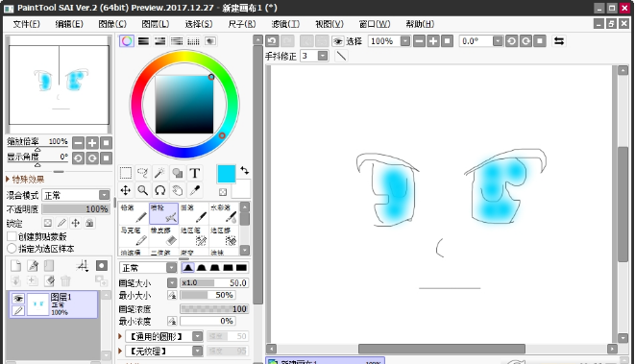This screenshot has height=364, width=635.
Task: Select the magic wand tool
Action: coord(160,173)
